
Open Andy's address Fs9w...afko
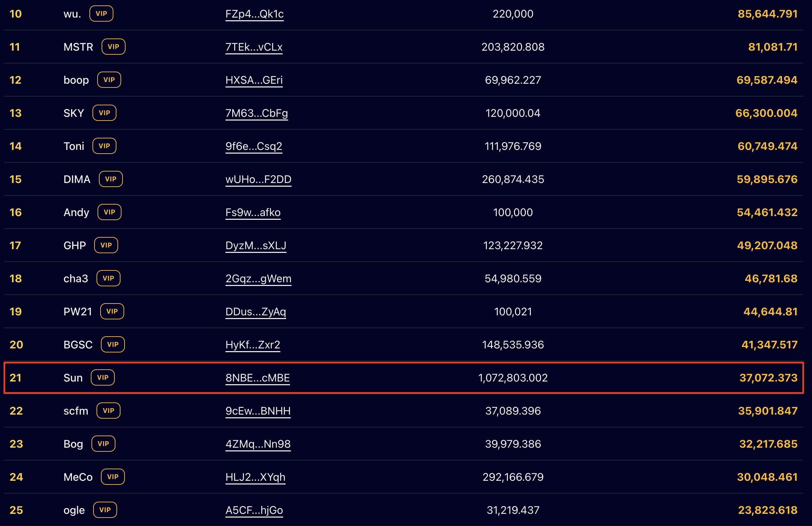coord(253,212)
